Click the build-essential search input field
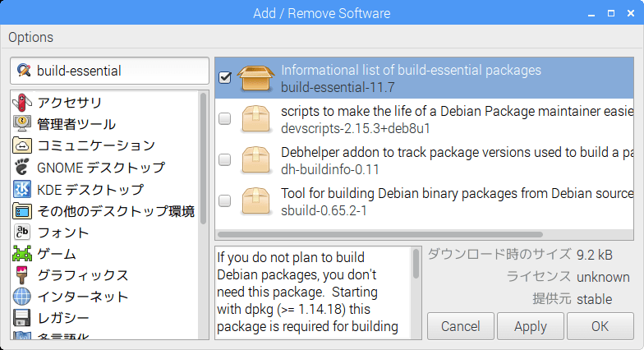The height and width of the screenshot is (350, 644). (110, 71)
